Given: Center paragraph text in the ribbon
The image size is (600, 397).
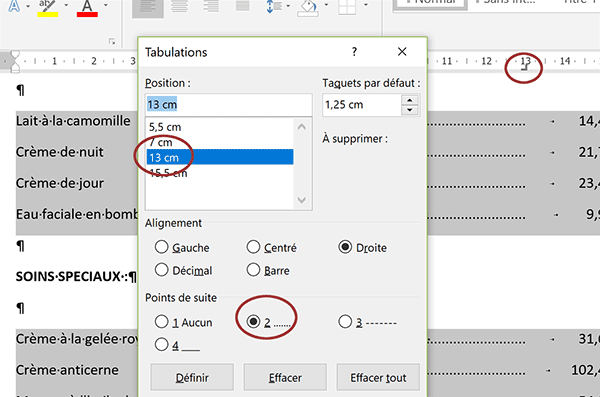Looking at the screenshot, I should click(179, 6).
